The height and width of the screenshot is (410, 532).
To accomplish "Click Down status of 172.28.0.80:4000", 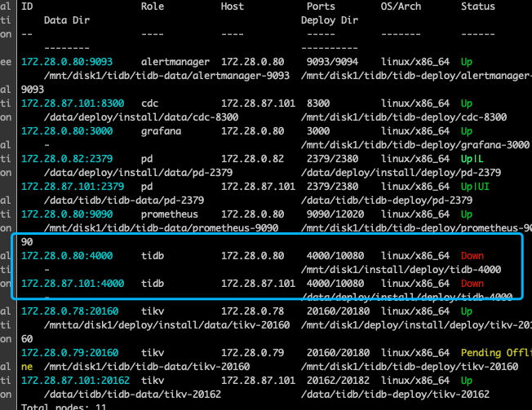I will [x=472, y=256].
